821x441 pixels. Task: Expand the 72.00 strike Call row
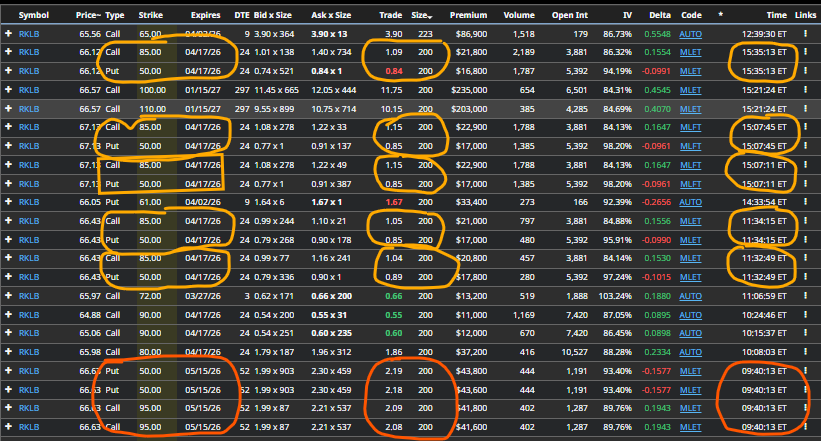tap(8, 296)
